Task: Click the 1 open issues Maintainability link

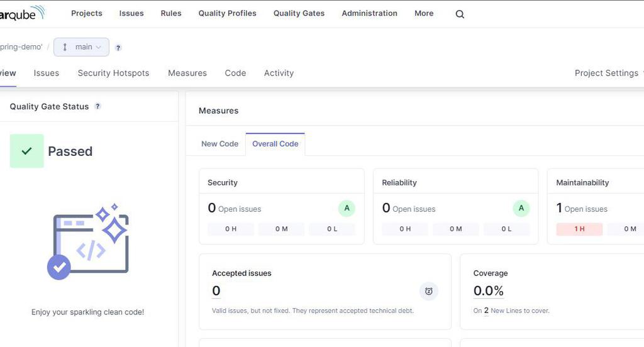Action: pos(560,208)
